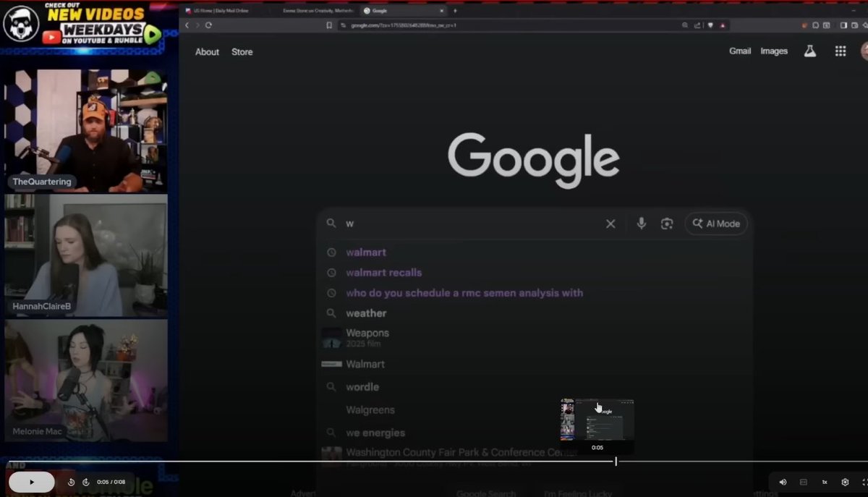Image resolution: width=868 pixels, height=497 pixels.
Task: Click the HannahClaireB webcam feed
Action: [x=86, y=255]
